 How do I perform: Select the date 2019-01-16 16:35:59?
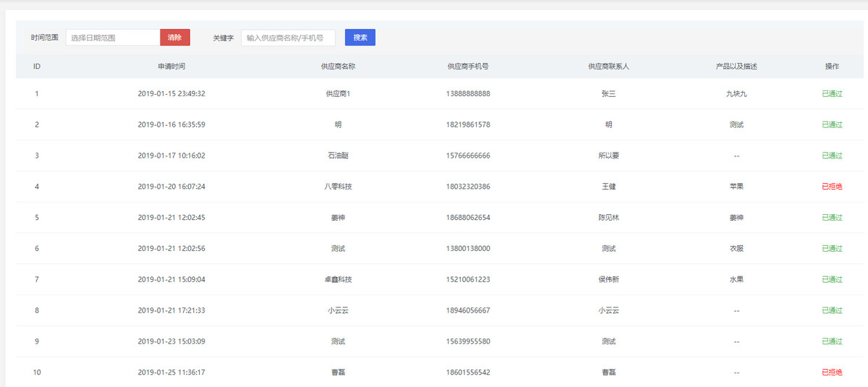[x=171, y=125]
